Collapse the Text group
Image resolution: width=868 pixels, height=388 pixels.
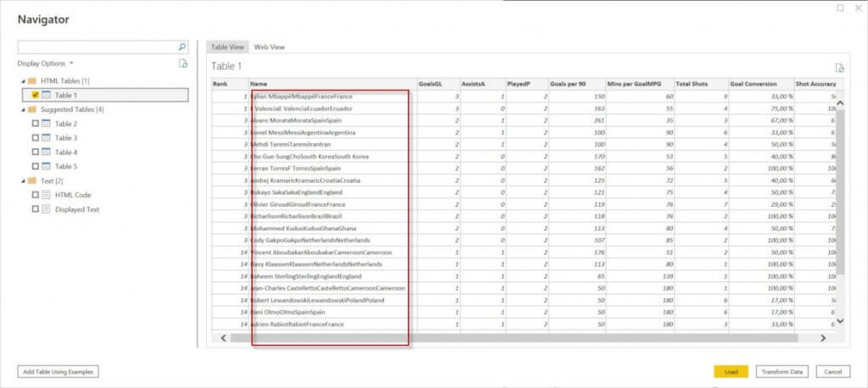pos(23,181)
